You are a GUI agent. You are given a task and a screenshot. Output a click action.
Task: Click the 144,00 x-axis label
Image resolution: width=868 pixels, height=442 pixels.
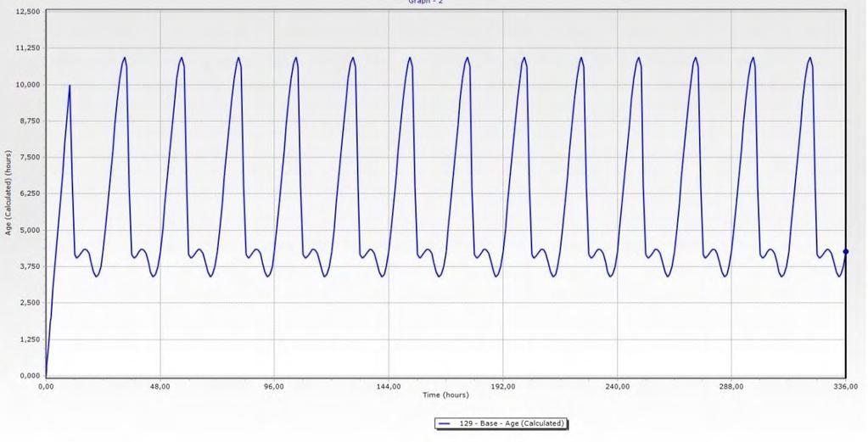point(389,387)
